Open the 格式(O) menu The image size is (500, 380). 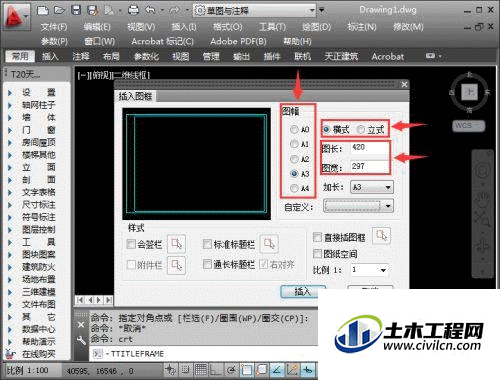pos(228,27)
